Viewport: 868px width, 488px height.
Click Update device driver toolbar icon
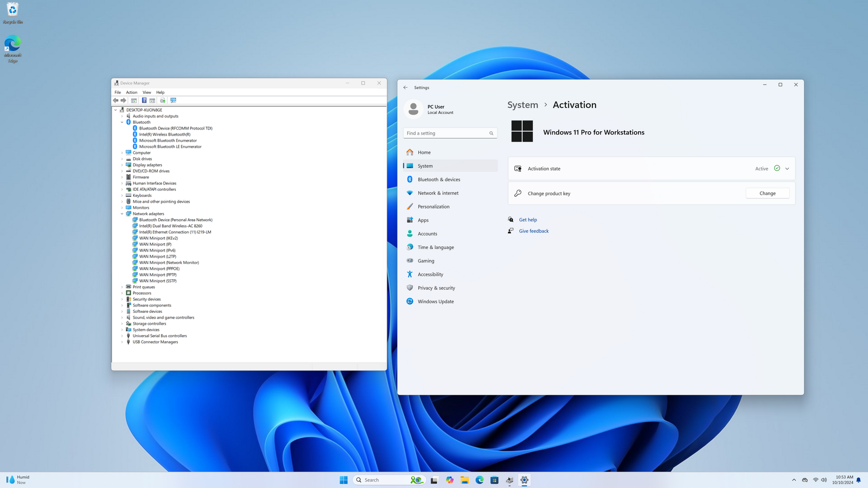tap(162, 100)
